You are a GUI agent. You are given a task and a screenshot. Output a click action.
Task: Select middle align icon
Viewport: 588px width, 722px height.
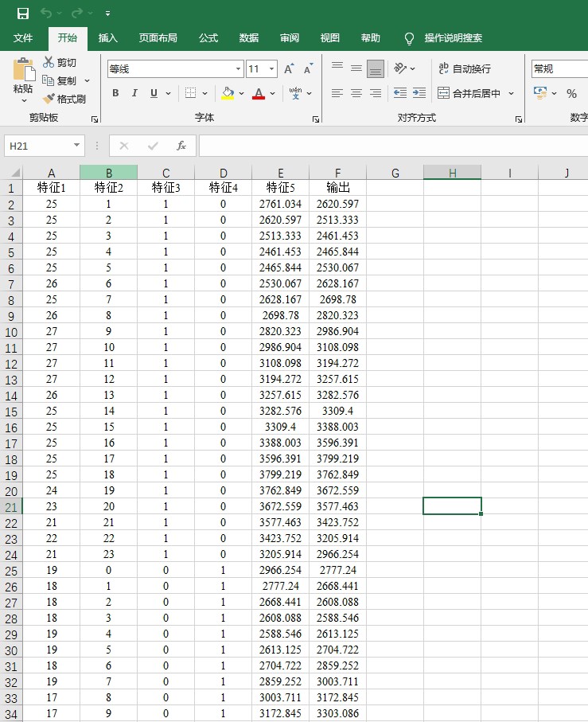pyautogui.click(x=356, y=68)
